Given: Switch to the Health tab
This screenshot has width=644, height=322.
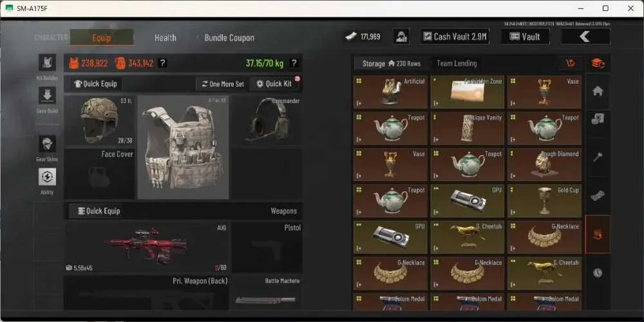Looking at the screenshot, I should click(166, 38).
